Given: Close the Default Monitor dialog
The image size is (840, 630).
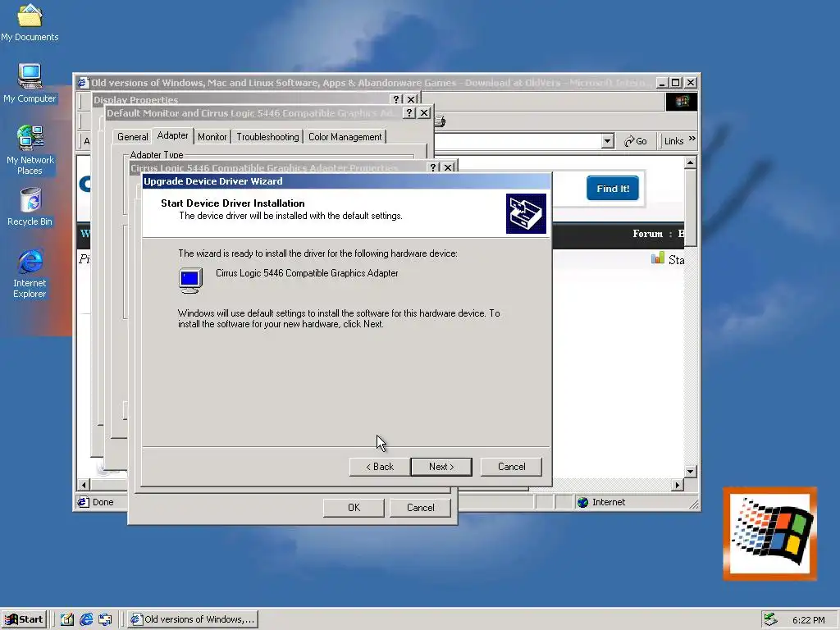Looking at the screenshot, I should pos(424,113).
